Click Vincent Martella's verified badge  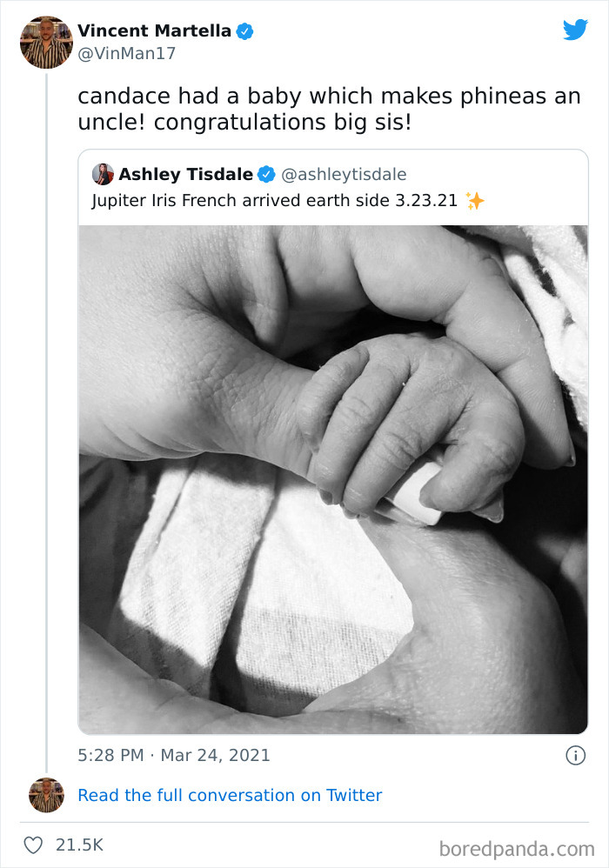coord(246,30)
